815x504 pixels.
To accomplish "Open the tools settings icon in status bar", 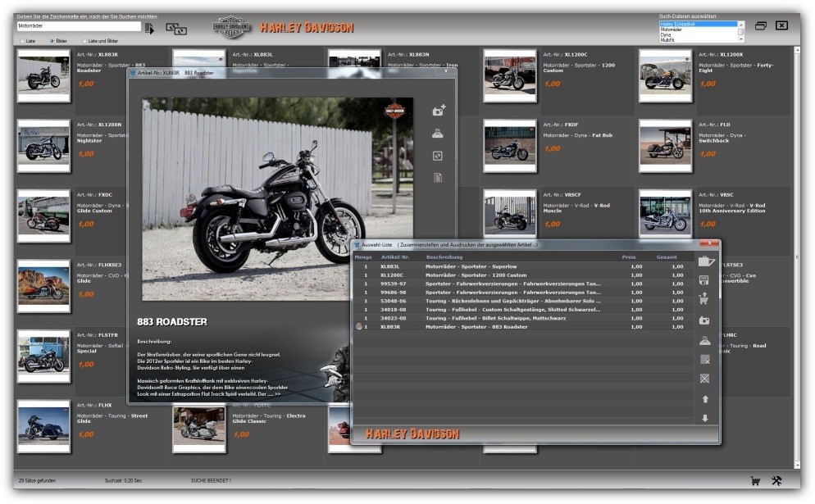I will point(776,481).
